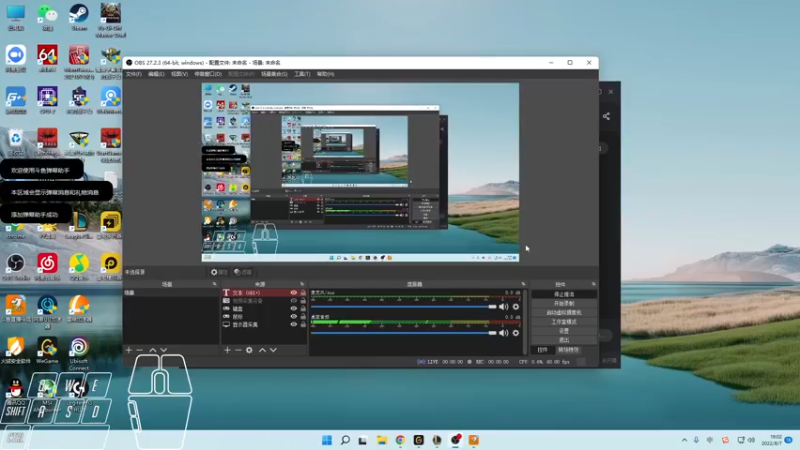Switch to the 转场特效 transitions tab

(x=568, y=350)
